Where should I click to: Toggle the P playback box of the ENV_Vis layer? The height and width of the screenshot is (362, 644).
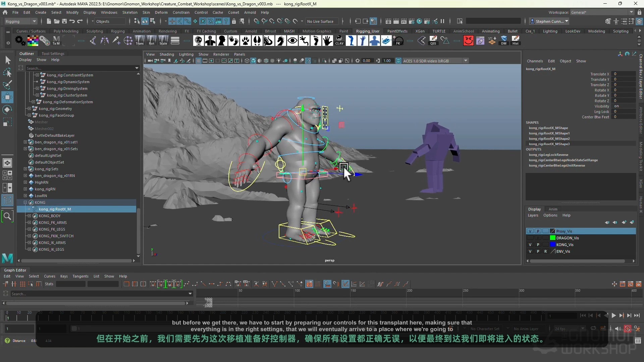pos(538,251)
